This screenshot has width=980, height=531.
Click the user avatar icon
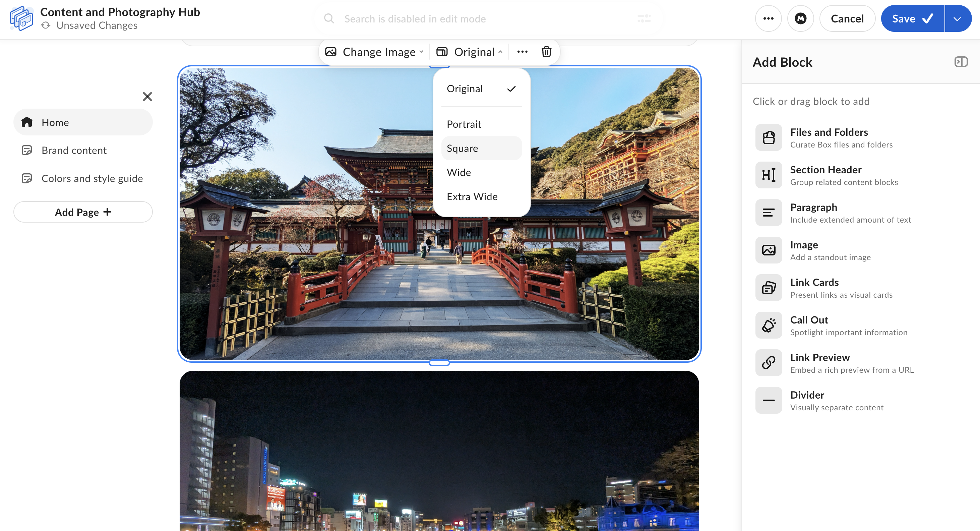(x=800, y=19)
